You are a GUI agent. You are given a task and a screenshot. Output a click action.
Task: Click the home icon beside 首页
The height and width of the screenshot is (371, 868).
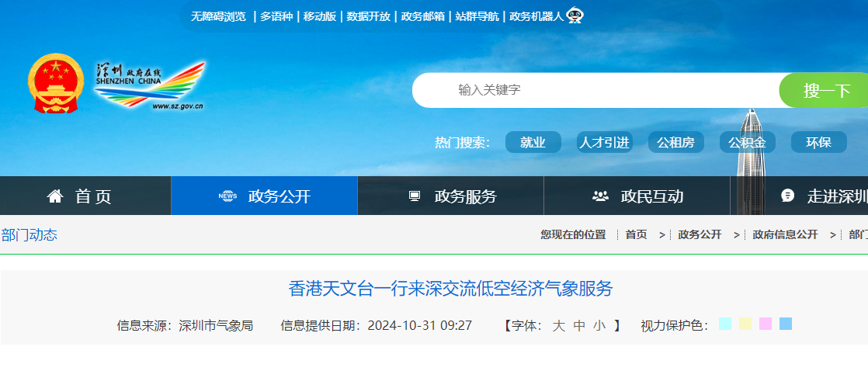point(55,196)
